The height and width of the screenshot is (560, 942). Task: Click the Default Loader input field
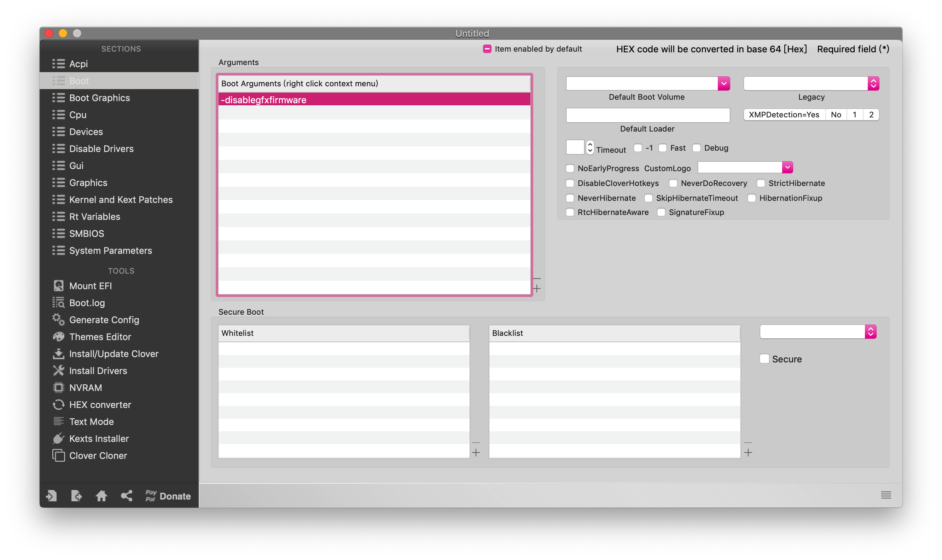[x=648, y=115]
